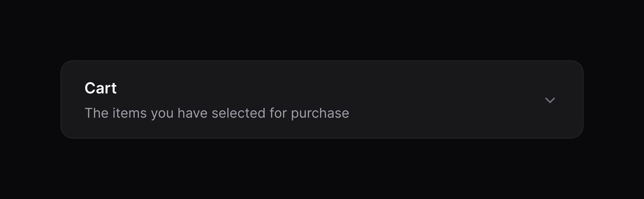Click the word 'purchase' in the description
Image resolution: width=644 pixels, height=199 pixels.
click(320, 114)
